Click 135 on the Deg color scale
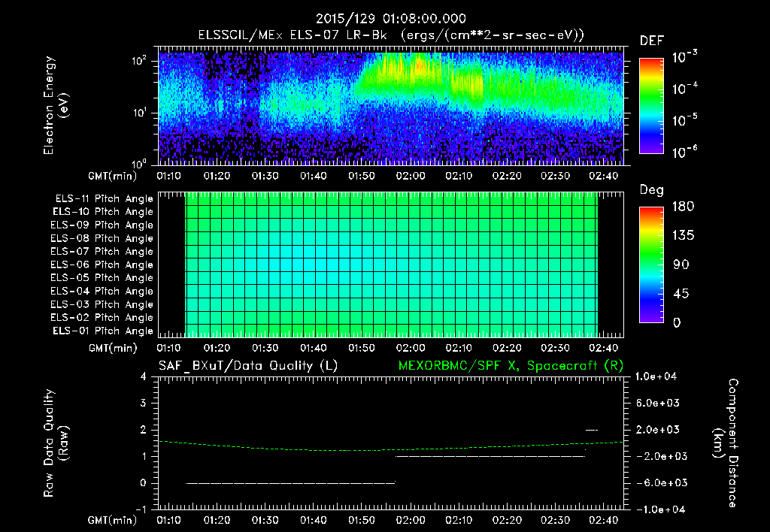770x532 pixels. [683, 236]
